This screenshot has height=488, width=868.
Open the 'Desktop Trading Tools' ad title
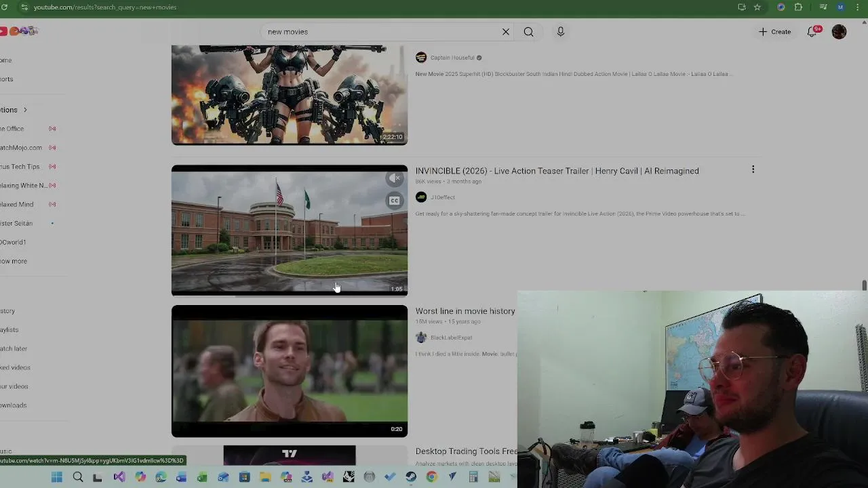pos(467,451)
